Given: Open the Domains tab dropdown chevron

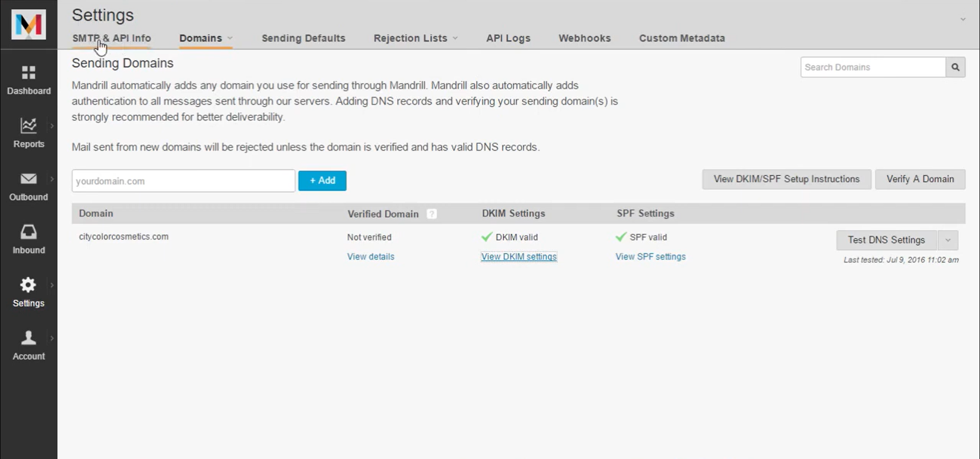Looking at the screenshot, I should tap(230, 38).
